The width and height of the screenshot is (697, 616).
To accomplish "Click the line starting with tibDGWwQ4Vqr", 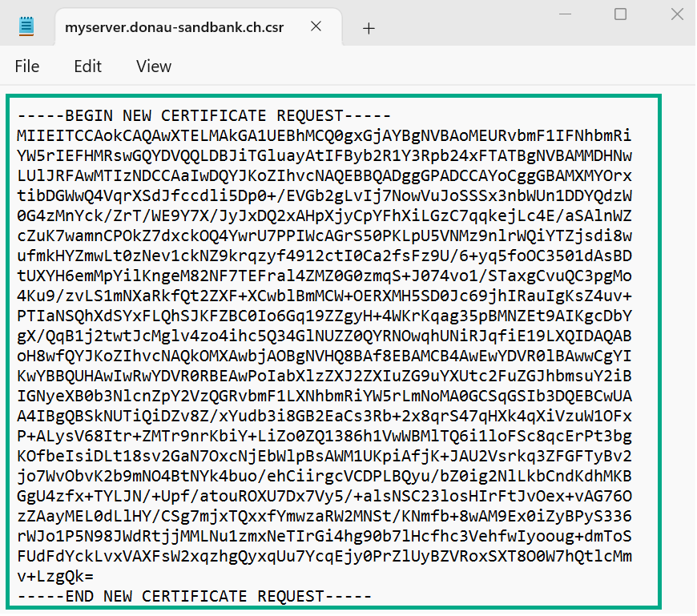I will [x=324, y=195].
